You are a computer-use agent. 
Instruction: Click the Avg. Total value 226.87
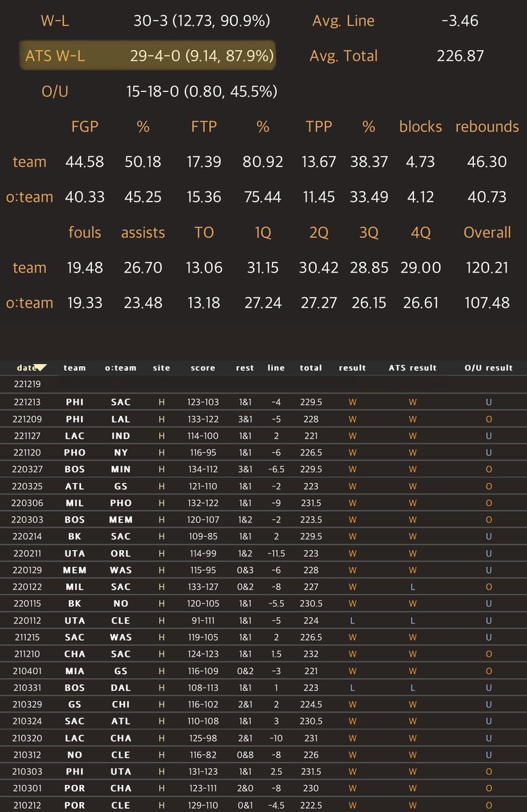tap(461, 56)
